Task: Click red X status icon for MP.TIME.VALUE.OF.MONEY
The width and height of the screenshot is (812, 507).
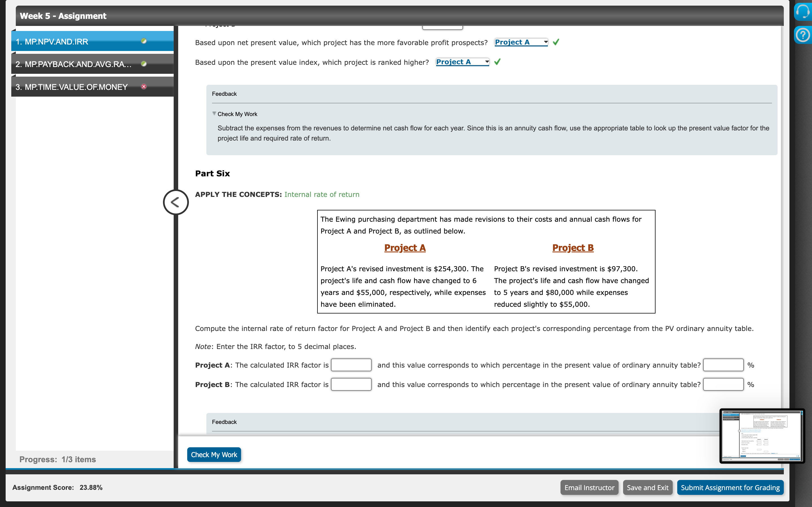Action: pos(144,86)
